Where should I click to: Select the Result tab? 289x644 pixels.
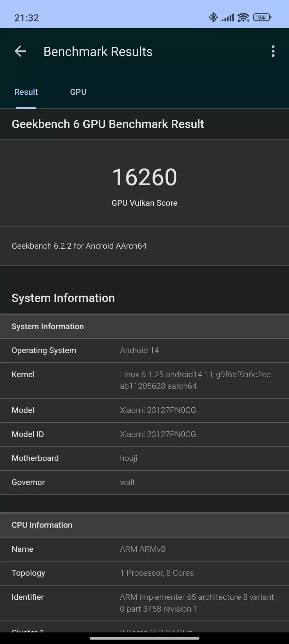[x=26, y=92]
